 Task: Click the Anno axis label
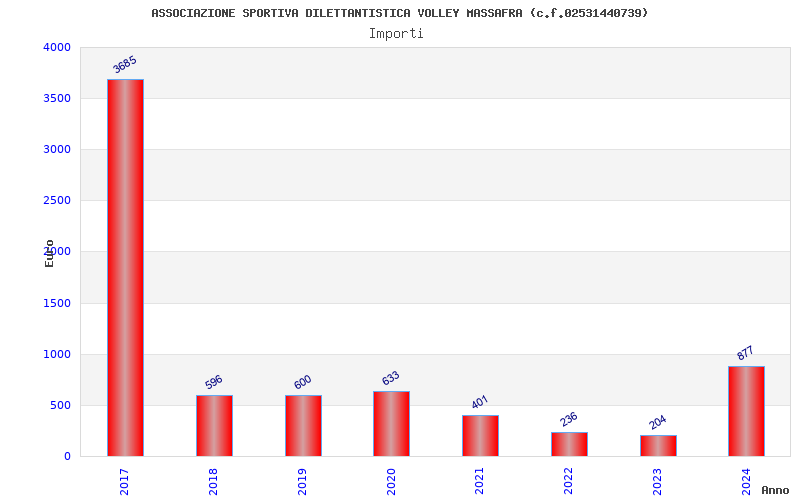(x=775, y=490)
